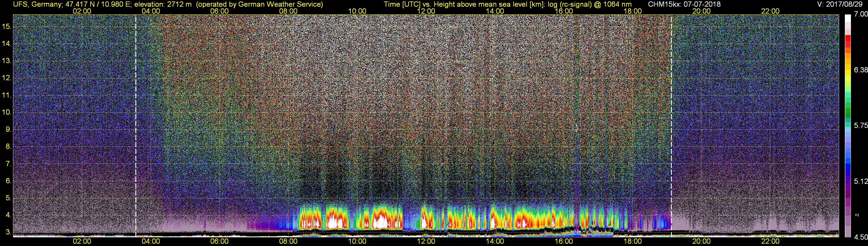868x246 pixels.
Task: Click the '12:00' label on the bottom time axis
Action: (426, 241)
